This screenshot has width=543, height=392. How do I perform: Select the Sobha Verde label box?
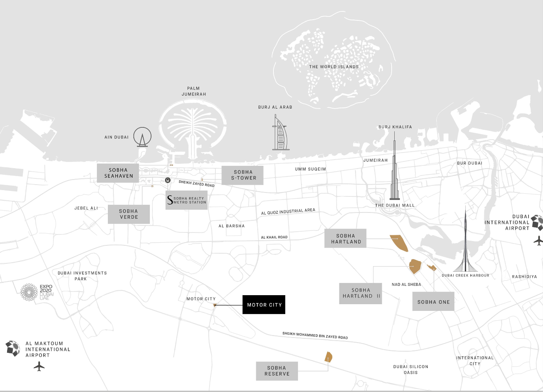pyautogui.click(x=129, y=214)
